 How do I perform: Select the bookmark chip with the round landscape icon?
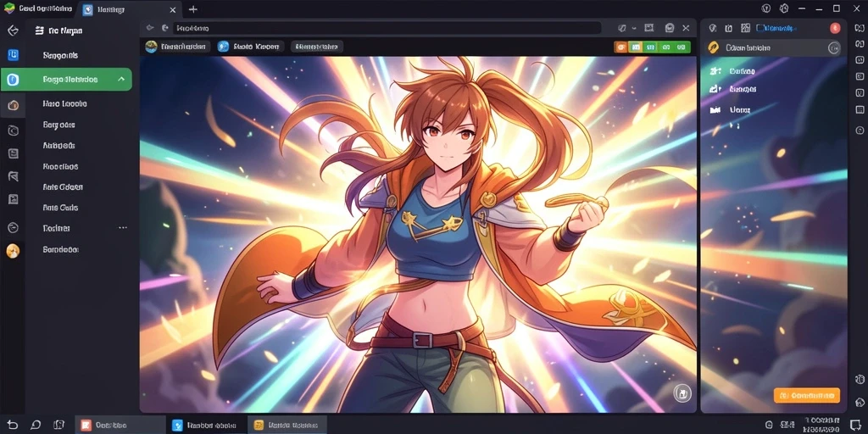(x=177, y=47)
